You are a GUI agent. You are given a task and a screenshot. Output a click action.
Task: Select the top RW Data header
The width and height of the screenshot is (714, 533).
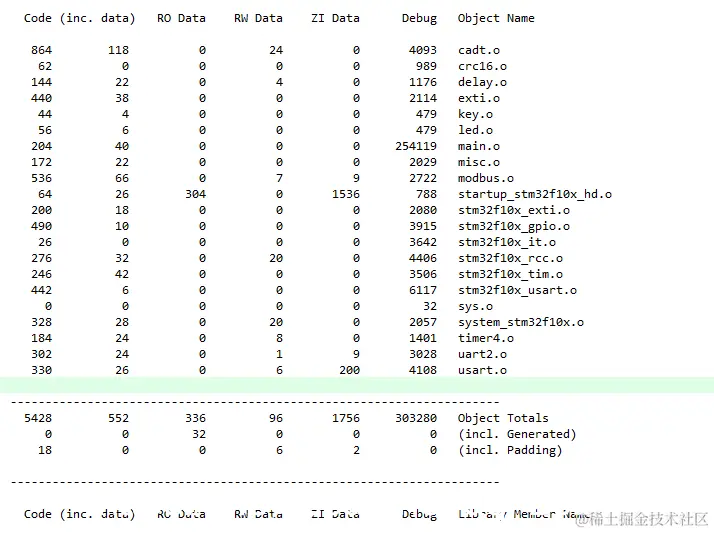pos(258,18)
